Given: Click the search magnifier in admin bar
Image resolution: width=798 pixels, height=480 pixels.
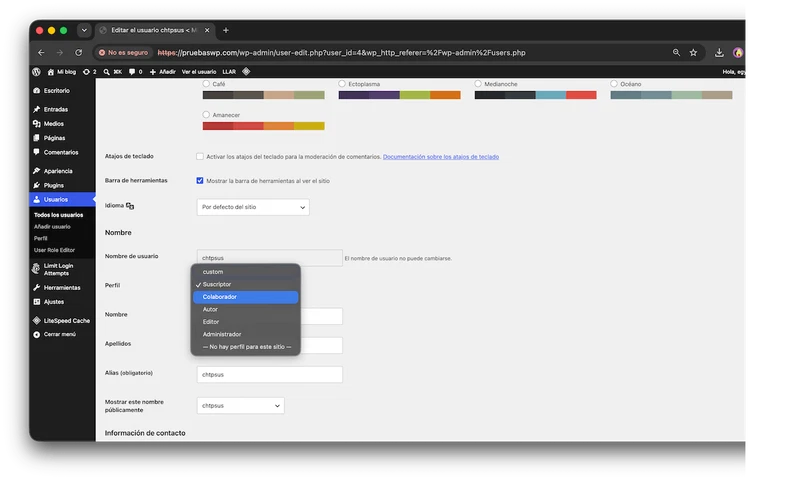Looking at the screenshot, I should 106,72.
